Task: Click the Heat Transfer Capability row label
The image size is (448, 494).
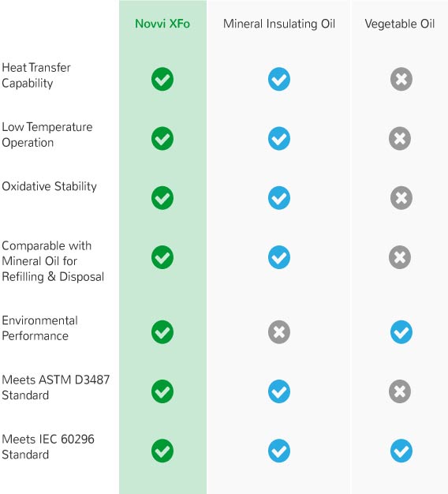Action: pyautogui.click(x=36, y=75)
